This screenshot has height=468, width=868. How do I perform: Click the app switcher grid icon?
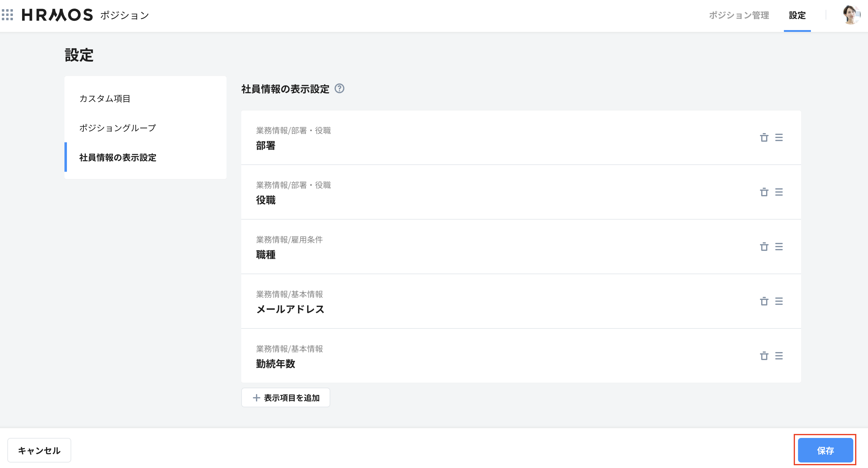(x=7, y=15)
